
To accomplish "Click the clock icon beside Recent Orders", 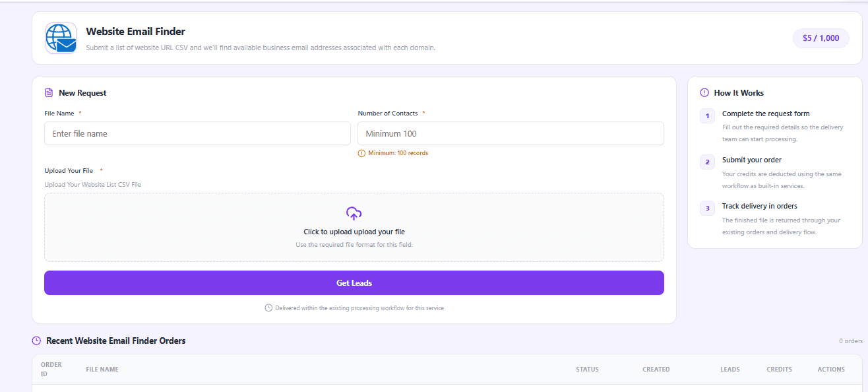I will [36, 341].
